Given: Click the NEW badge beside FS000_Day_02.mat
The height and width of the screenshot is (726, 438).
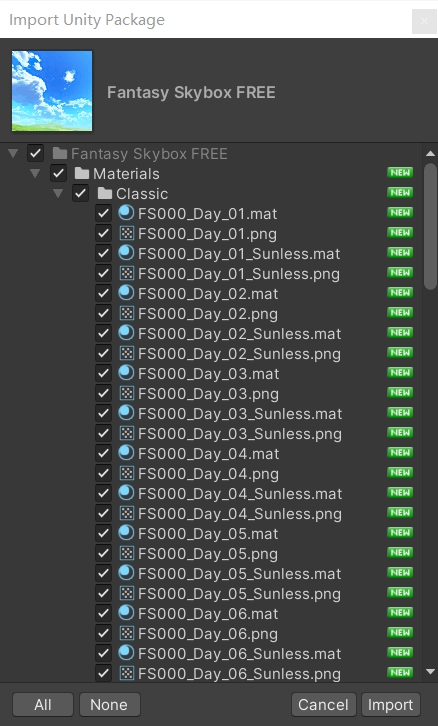Looking at the screenshot, I should point(400,293).
